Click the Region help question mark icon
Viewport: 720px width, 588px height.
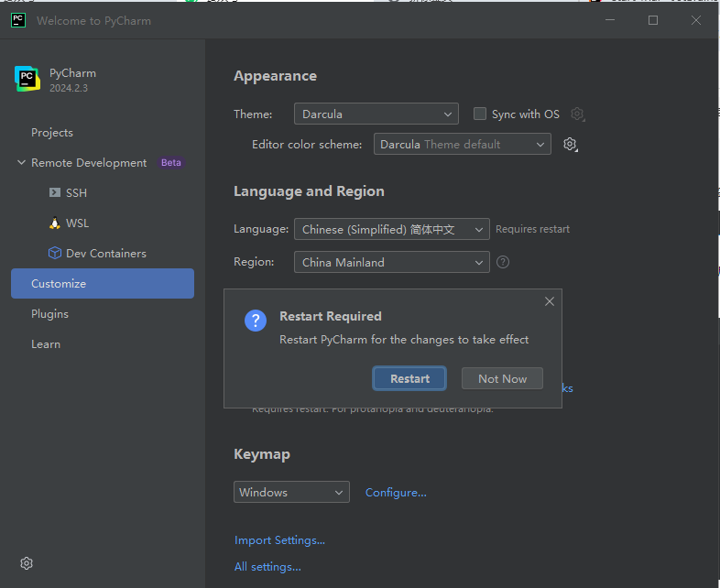tap(503, 262)
